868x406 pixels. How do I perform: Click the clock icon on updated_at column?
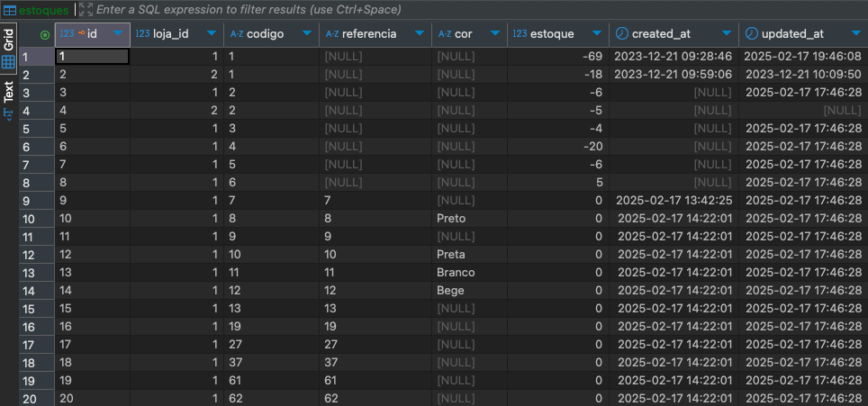click(750, 34)
